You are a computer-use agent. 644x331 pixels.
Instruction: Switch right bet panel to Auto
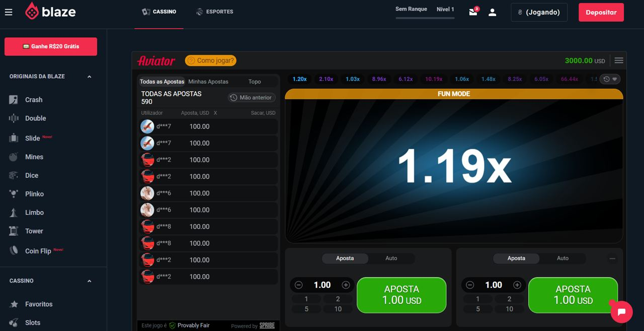pos(562,258)
